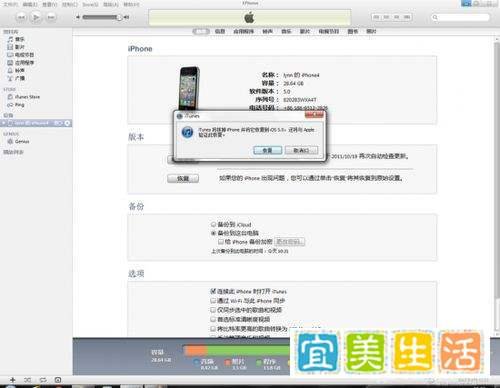This screenshot has width=500, height=388.
Task: Toggle Convert higher bit rate songs checkbox
Action: tap(213, 328)
